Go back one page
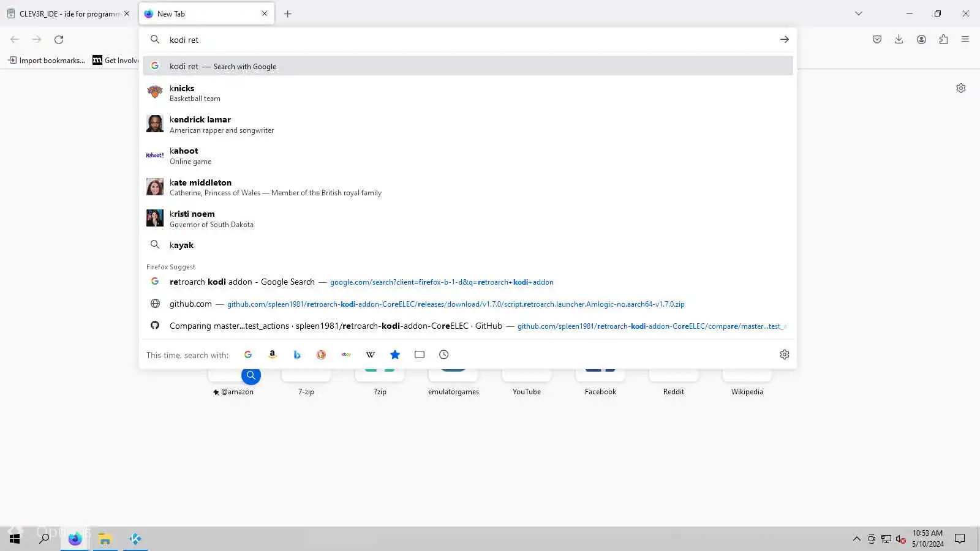Viewport: 980px width, 551px height. click(x=15, y=39)
